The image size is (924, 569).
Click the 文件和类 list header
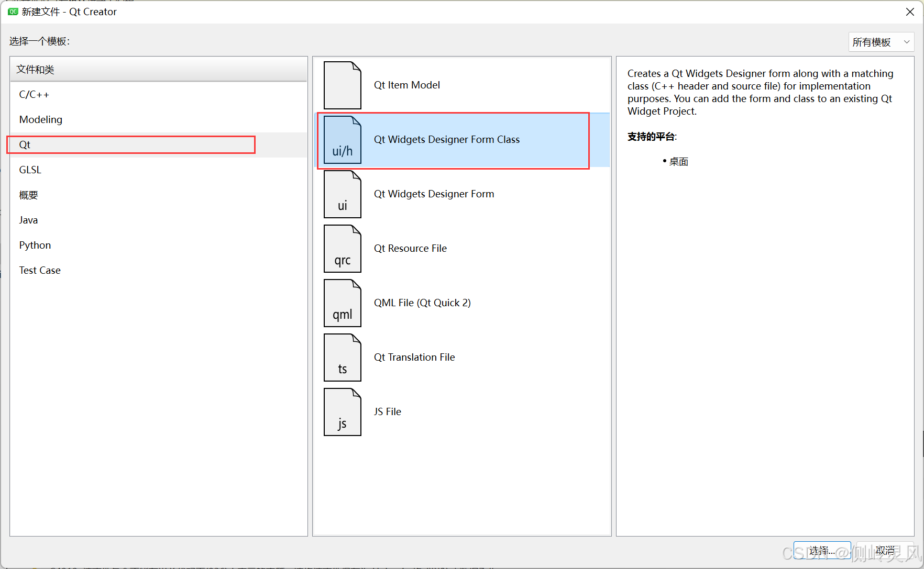158,70
